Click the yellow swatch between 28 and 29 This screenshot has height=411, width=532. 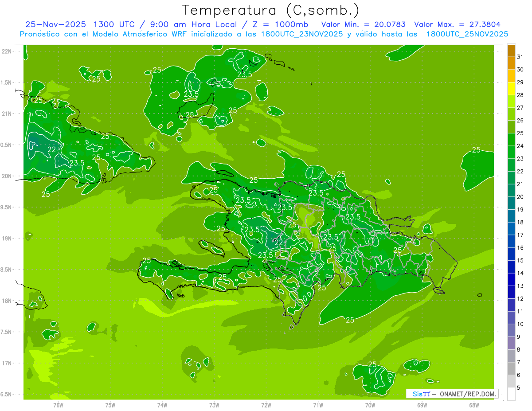511,89
